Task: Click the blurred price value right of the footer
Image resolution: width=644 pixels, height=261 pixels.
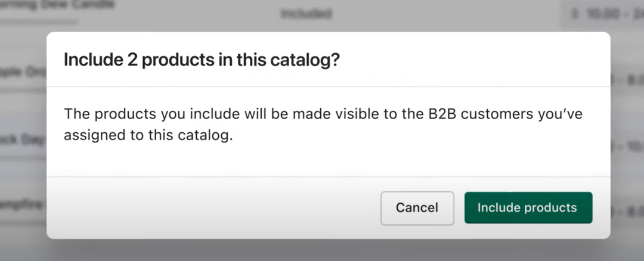Action: pos(627,213)
